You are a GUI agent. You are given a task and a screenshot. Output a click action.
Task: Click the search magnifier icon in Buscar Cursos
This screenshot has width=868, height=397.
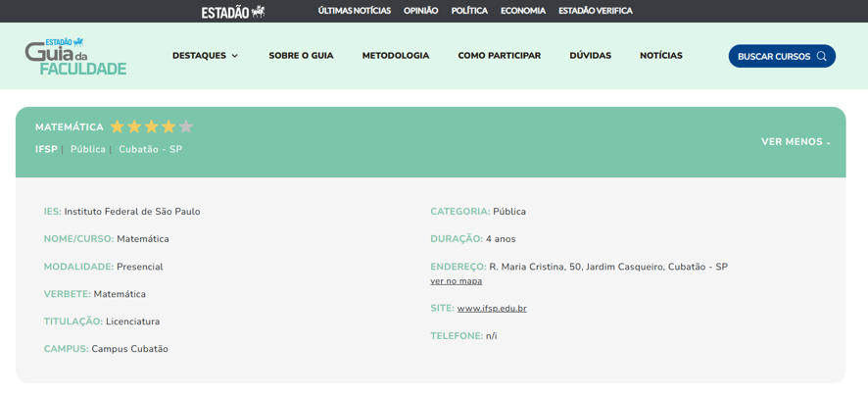click(822, 56)
